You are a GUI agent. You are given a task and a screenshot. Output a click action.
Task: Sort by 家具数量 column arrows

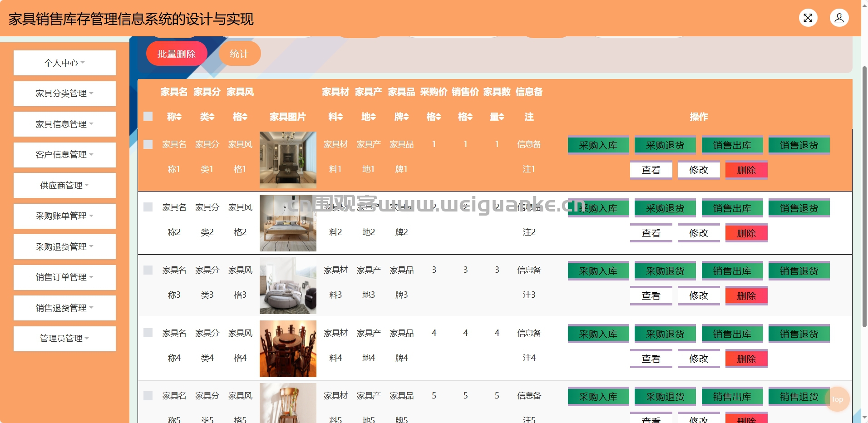pyautogui.click(x=502, y=117)
